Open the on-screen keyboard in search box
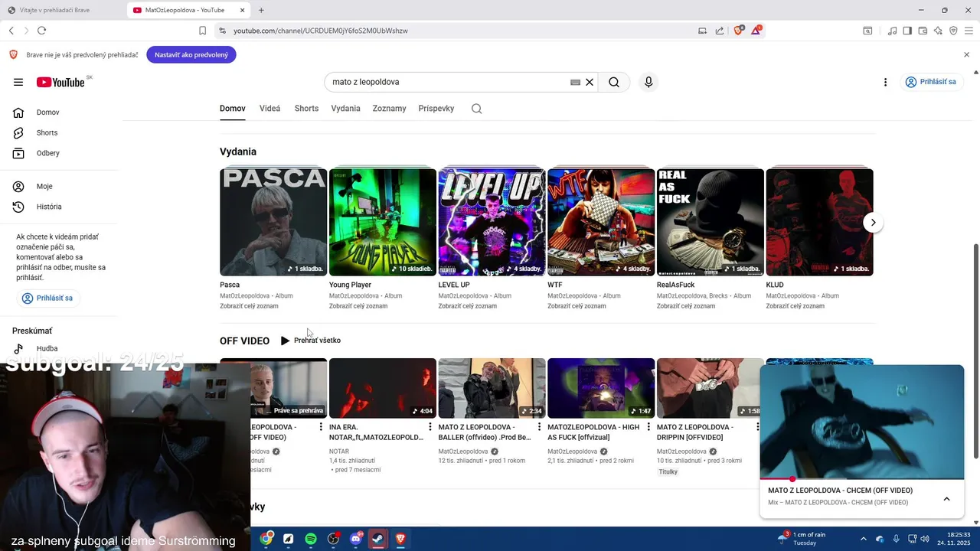980x551 pixels. [575, 82]
